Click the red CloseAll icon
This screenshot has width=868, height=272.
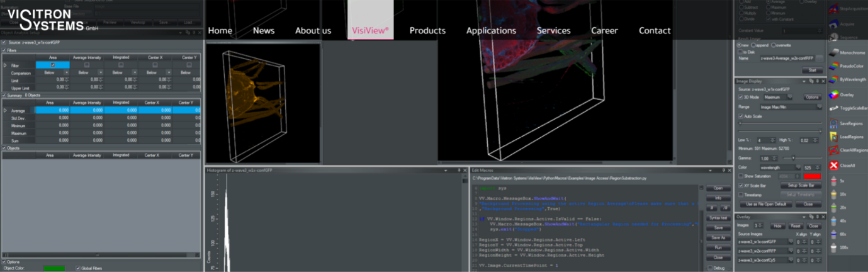(x=833, y=165)
